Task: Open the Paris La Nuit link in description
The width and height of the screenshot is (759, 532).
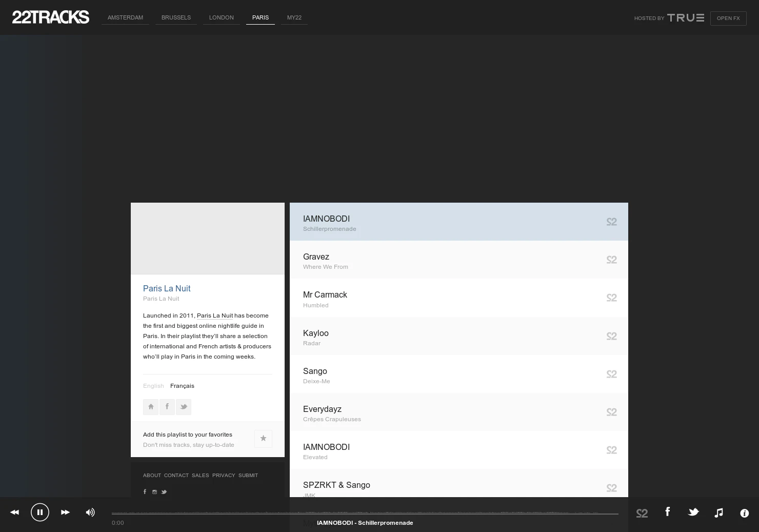Action: [x=215, y=316]
